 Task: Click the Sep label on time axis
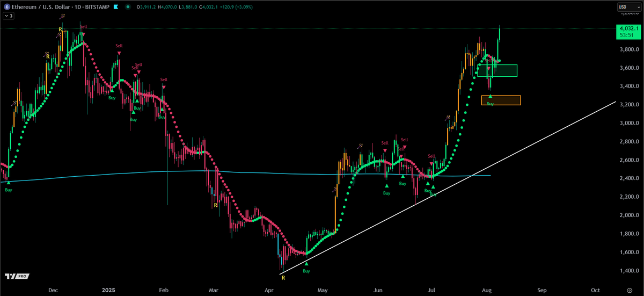tap(541, 290)
